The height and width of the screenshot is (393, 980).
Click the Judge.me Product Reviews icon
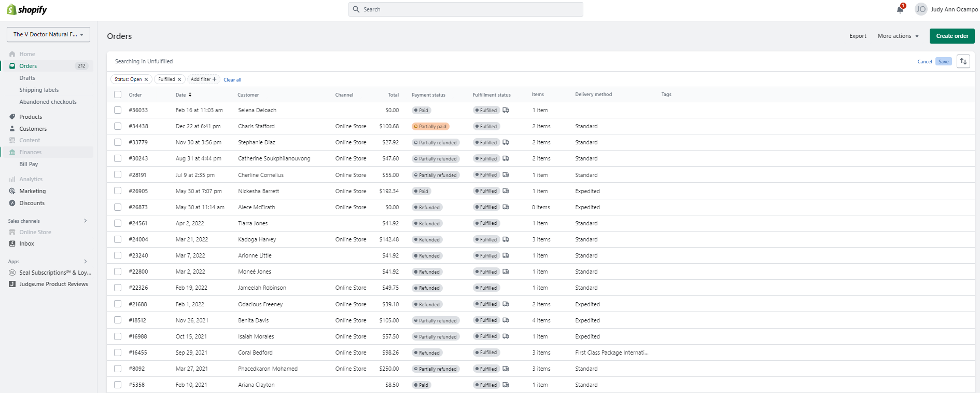[x=12, y=284]
